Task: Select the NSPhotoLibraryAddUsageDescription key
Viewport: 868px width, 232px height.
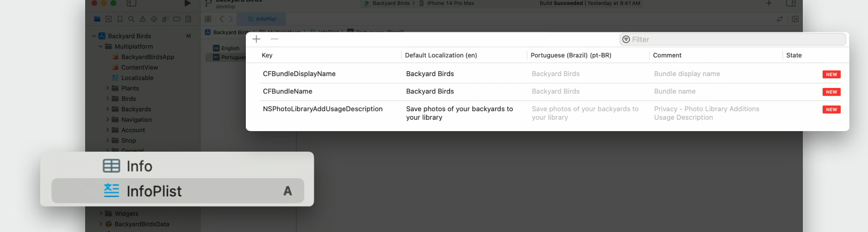Action: (322, 109)
